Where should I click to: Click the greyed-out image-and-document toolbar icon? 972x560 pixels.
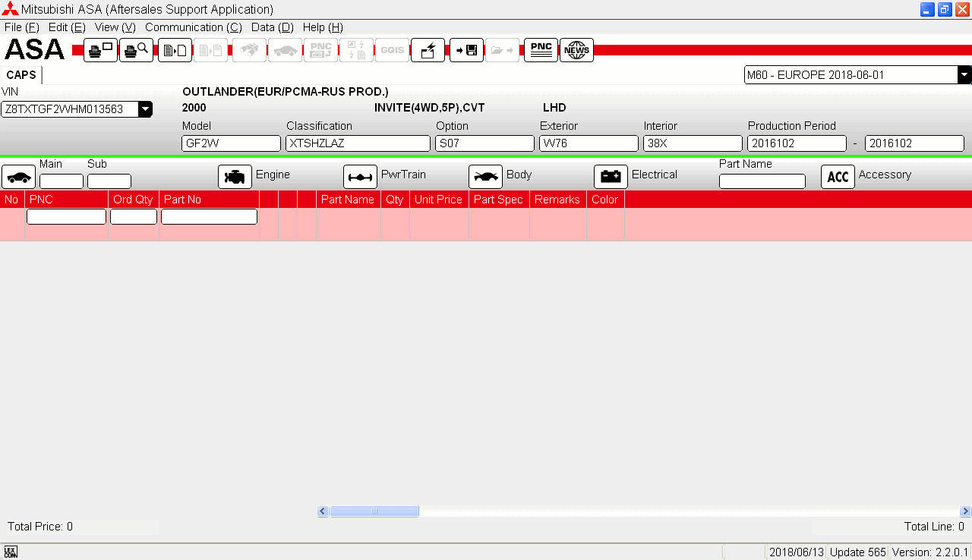pyautogui.click(x=356, y=51)
